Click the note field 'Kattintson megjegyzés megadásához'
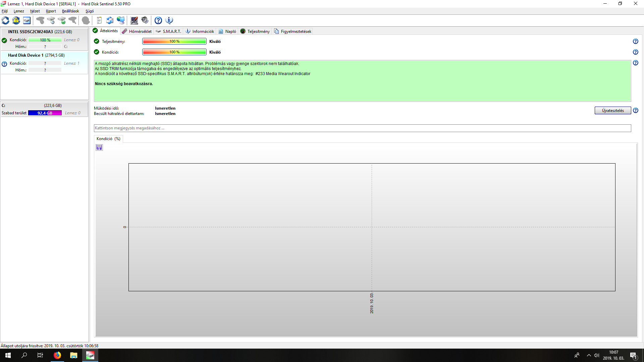Screen dimensions: 644x362 tap(362, 128)
